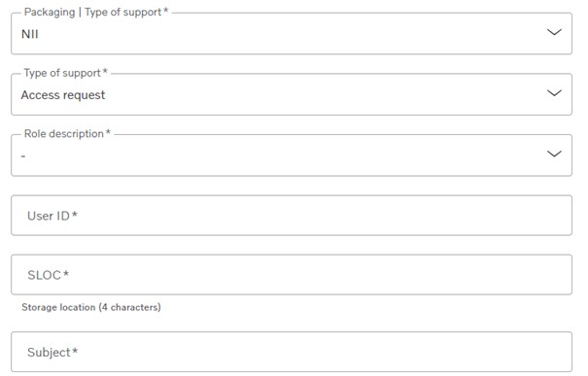This screenshot has height=376, width=588.
Task: Click the chevron icon in the Packaging field
Action: coord(554,32)
